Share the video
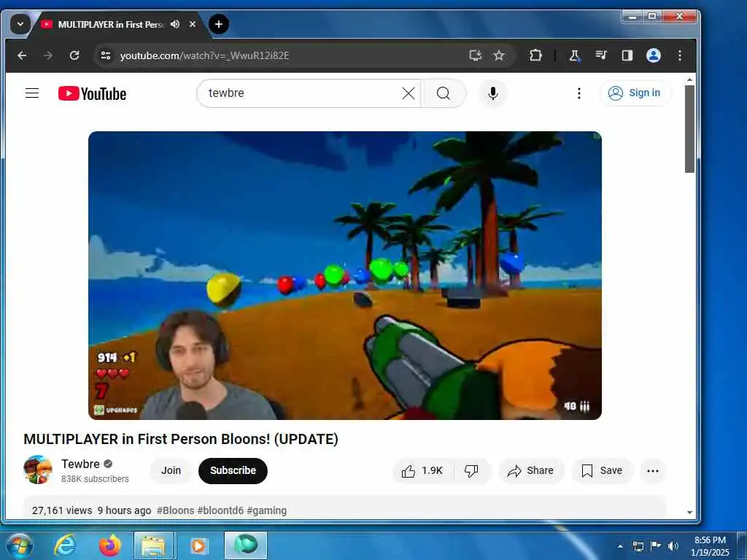This screenshot has width=747, height=560. 531,471
